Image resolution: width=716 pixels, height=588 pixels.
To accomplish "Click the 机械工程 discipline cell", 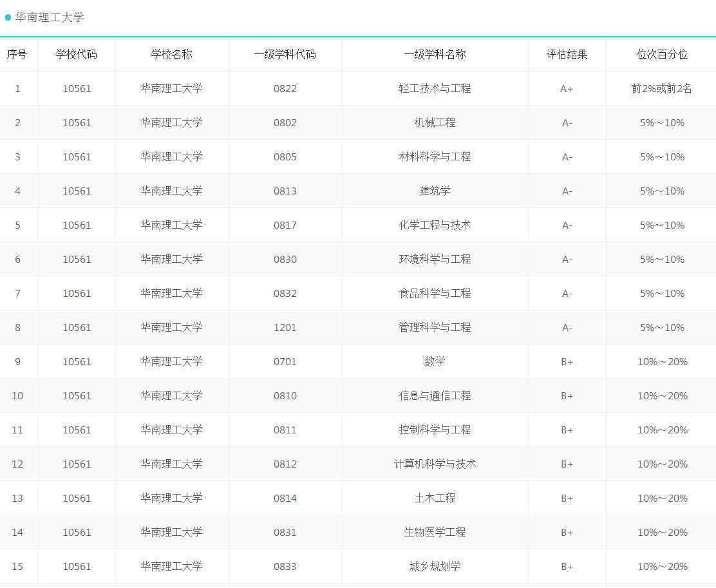I will click(x=435, y=122).
